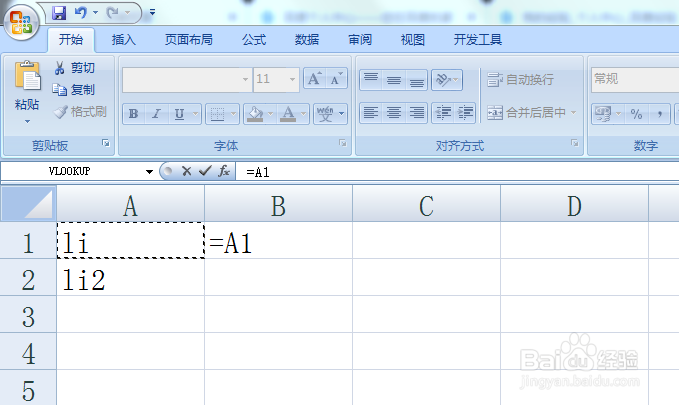679x405 pixels.
Task: Toggle 自动换行 wrap text
Action: (520, 80)
